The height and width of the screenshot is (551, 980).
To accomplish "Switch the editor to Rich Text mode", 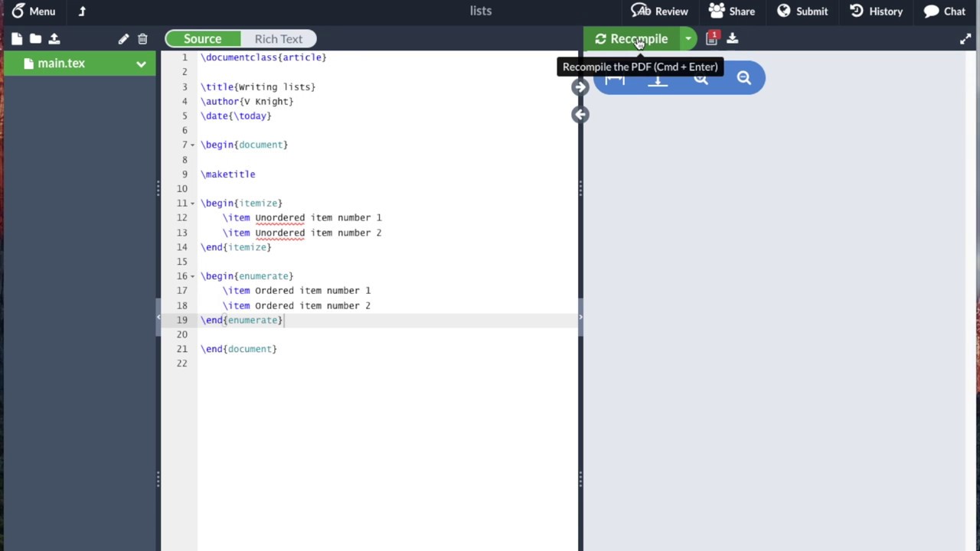I will 278,39.
